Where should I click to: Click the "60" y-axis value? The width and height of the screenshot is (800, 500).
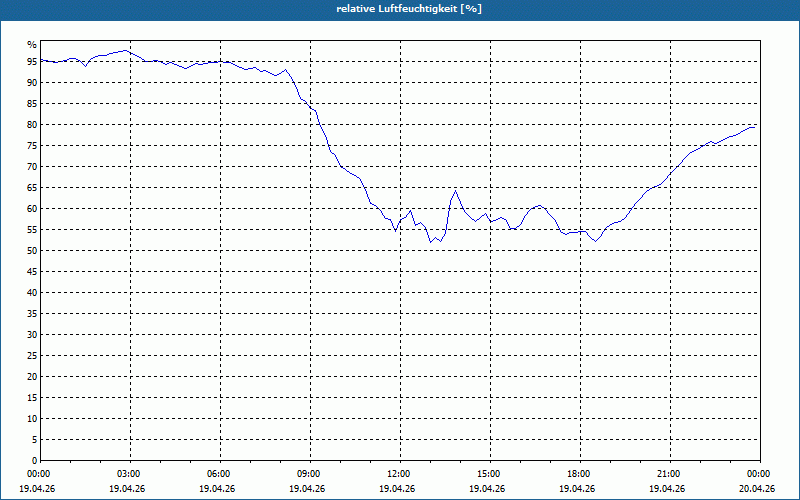pos(32,209)
